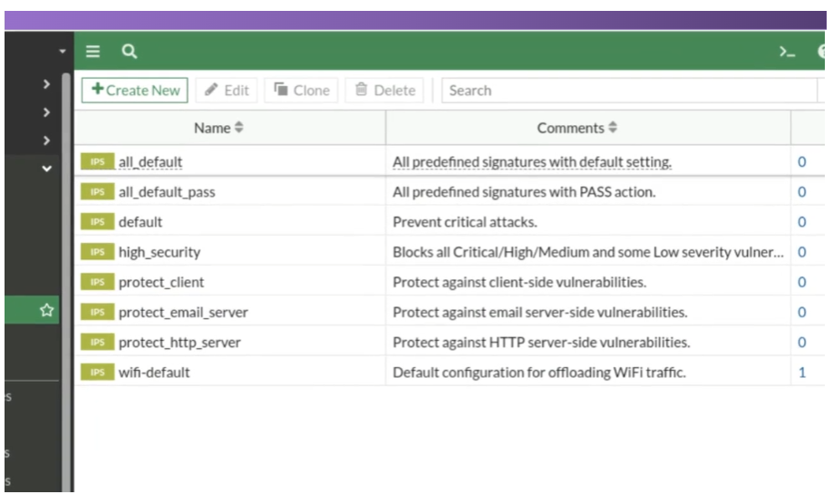
Task: Click reference count 0 for protect_client
Action: click(x=802, y=283)
